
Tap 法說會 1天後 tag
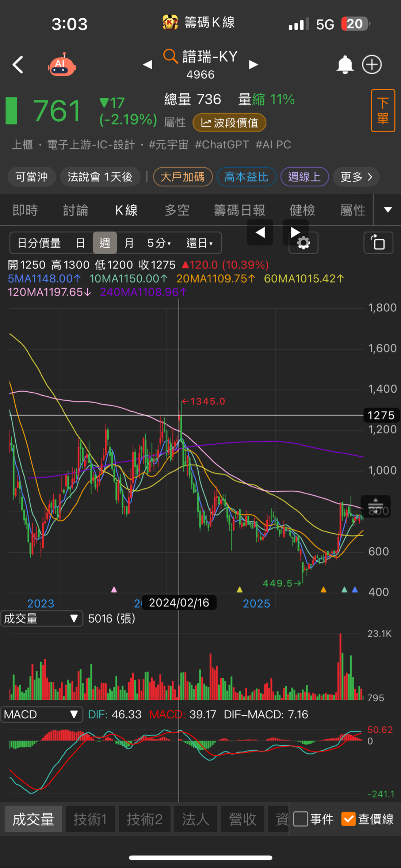coord(100,177)
